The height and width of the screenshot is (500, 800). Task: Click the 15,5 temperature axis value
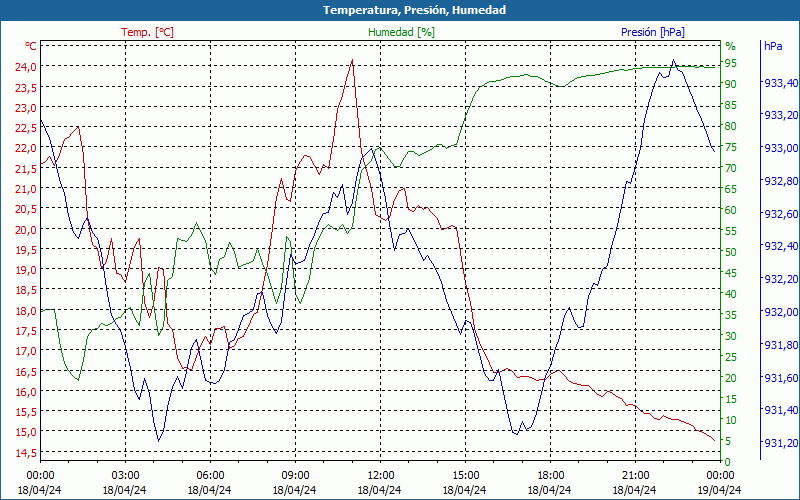pos(24,412)
